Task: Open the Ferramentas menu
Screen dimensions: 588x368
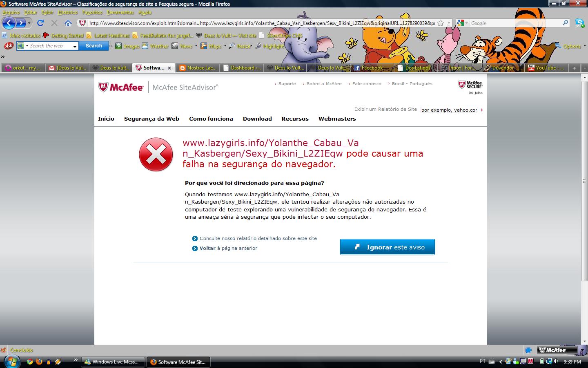Action: [x=120, y=12]
